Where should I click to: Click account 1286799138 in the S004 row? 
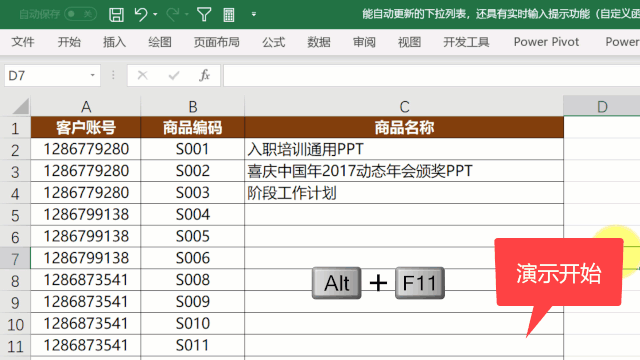(86, 215)
